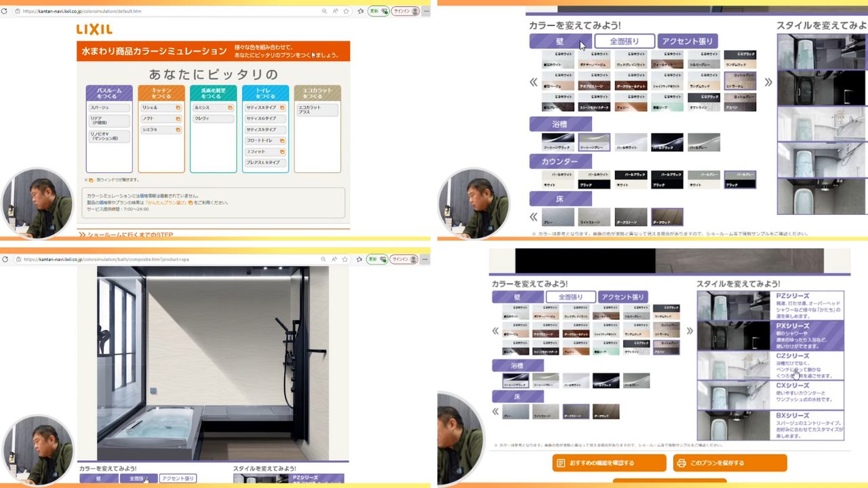Click » between wall swatches and PXシリーズ

click(x=690, y=331)
